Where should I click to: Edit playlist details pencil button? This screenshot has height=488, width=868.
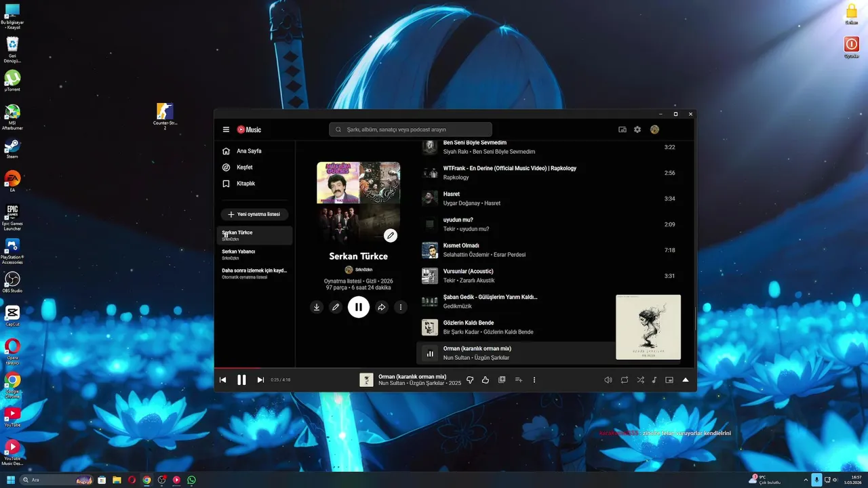tap(335, 307)
